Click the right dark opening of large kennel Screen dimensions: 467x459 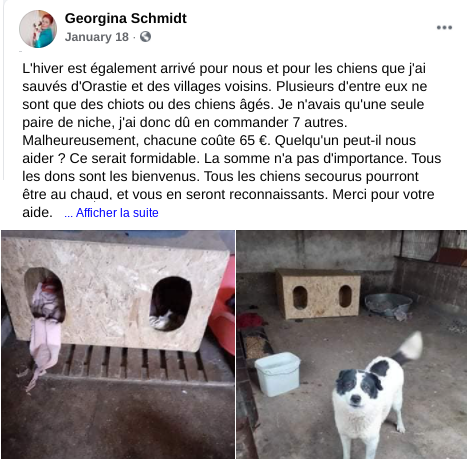[x=171, y=303]
